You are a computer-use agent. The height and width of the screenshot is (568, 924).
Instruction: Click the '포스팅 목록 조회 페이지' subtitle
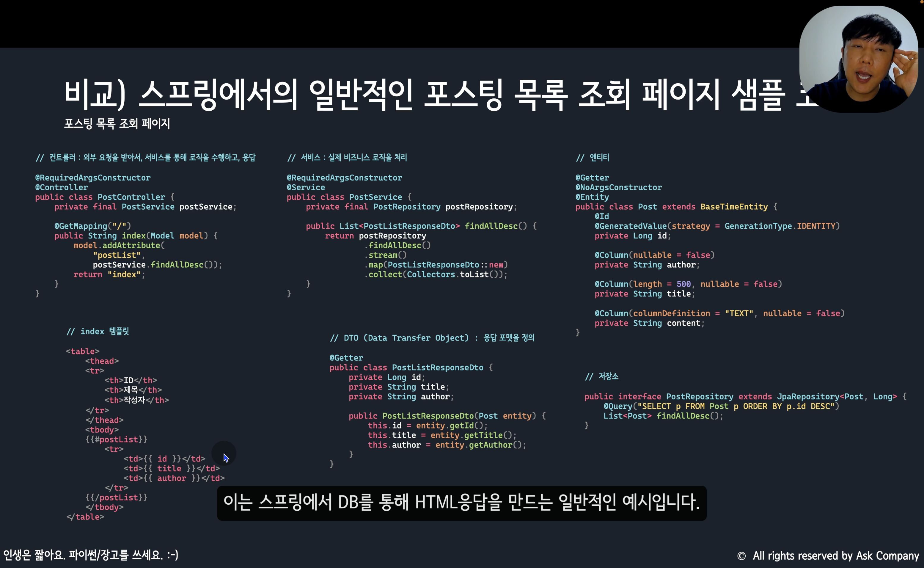(117, 124)
